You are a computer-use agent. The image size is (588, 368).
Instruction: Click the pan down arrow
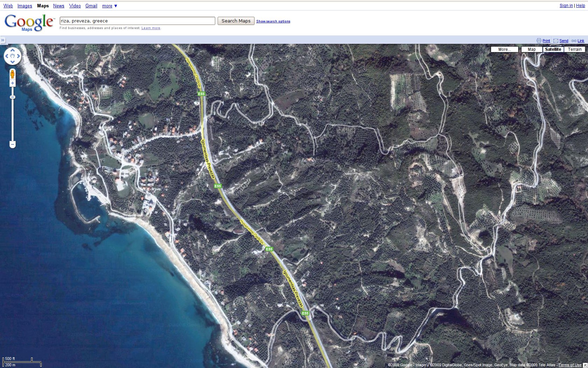tap(12, 62)
